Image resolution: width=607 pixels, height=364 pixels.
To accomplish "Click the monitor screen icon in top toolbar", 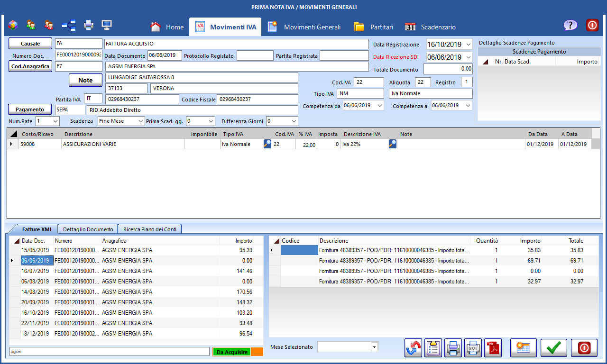I will 107,25.
